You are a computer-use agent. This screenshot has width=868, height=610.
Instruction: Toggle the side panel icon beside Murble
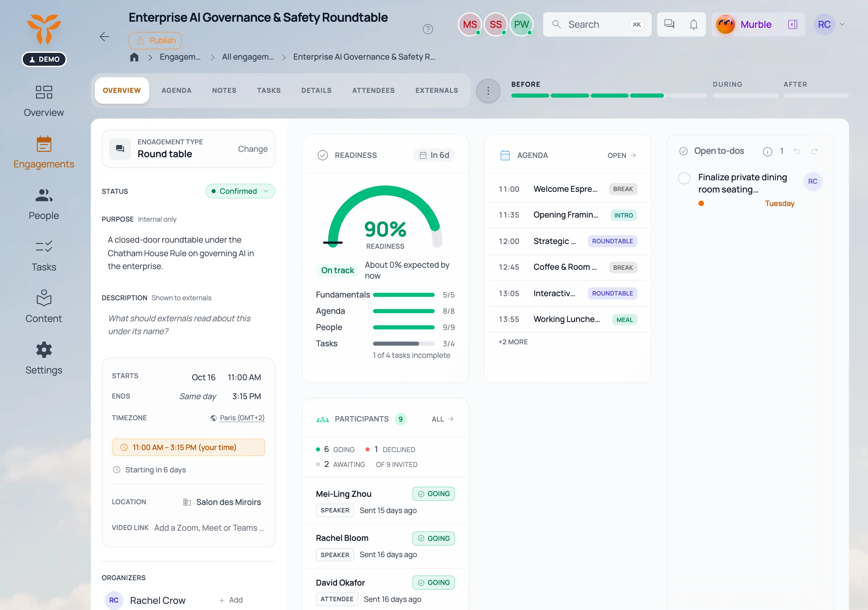(x=792, y=24)
